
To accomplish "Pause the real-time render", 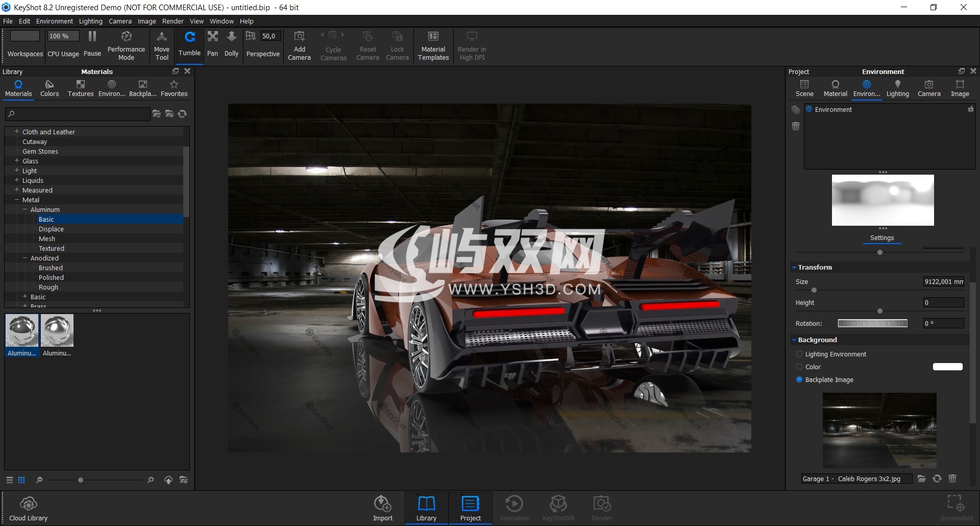I will (92, 44).
